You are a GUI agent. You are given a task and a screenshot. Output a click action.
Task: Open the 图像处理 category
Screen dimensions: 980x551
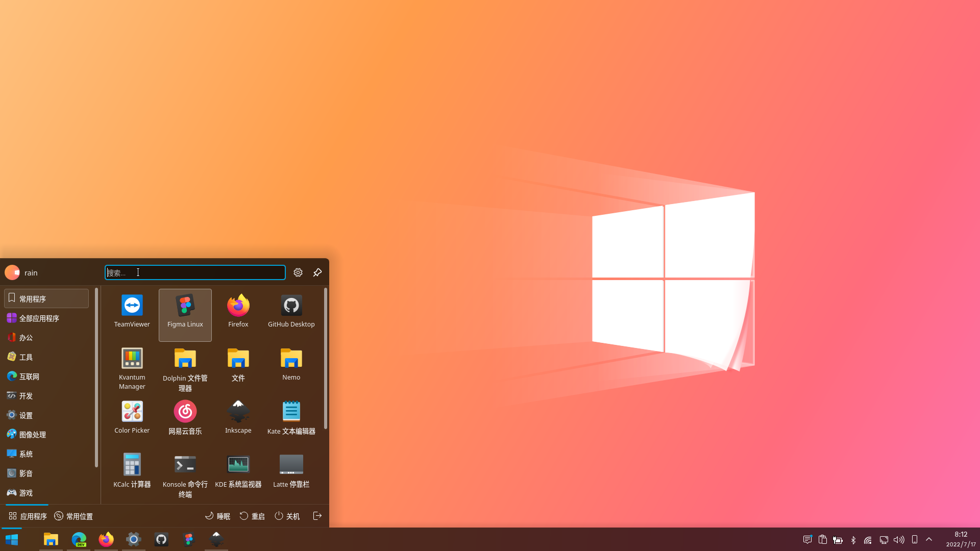click(46, 434)
